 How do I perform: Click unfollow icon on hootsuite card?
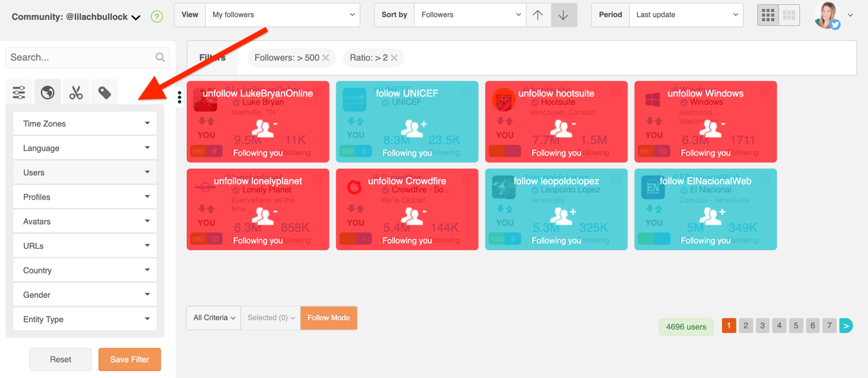tap(562, 128)
